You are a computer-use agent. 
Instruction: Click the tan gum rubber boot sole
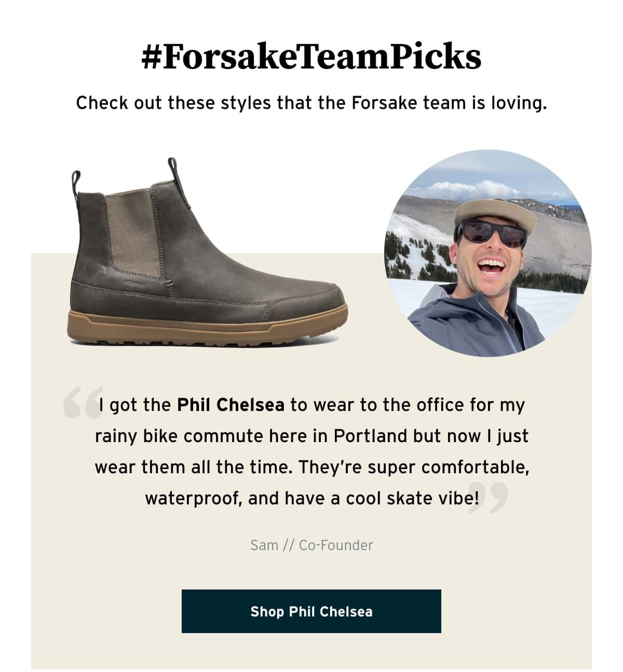coord(208,328)
